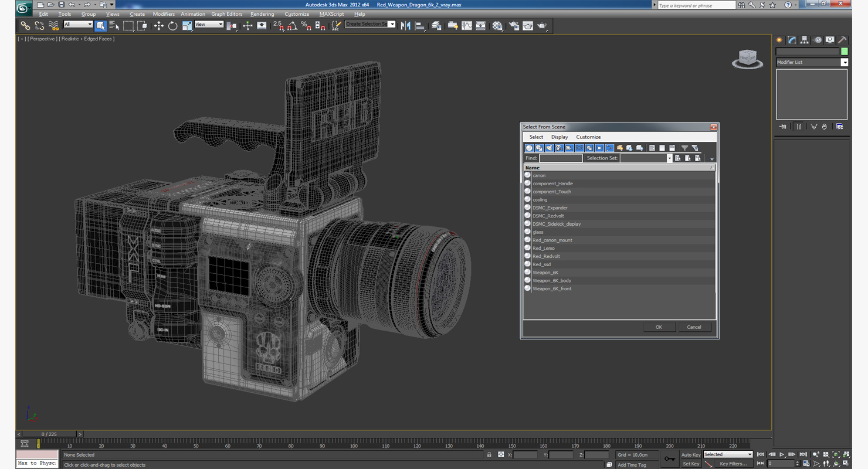The image size is (868, 469).
Task: Expand the Create Selection Set dropdown
Action: pyautogui.click(x=392, y=25)
